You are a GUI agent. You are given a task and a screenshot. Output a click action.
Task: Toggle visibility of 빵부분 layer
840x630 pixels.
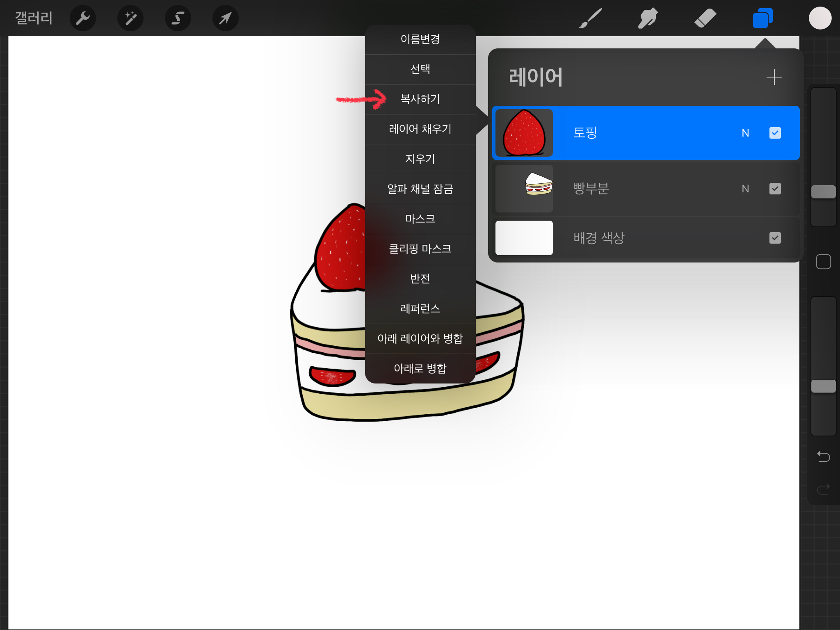tap(775, 189)
